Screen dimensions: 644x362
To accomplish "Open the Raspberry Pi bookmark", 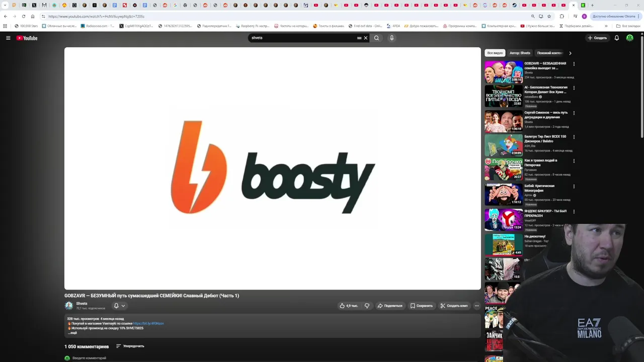I will [x=253, y=26].
